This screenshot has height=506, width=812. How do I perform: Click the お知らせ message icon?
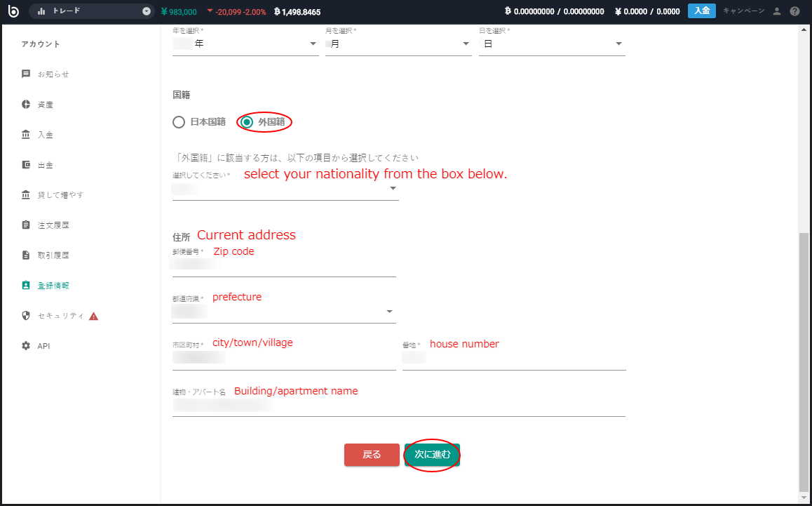(x=26, y=74)
